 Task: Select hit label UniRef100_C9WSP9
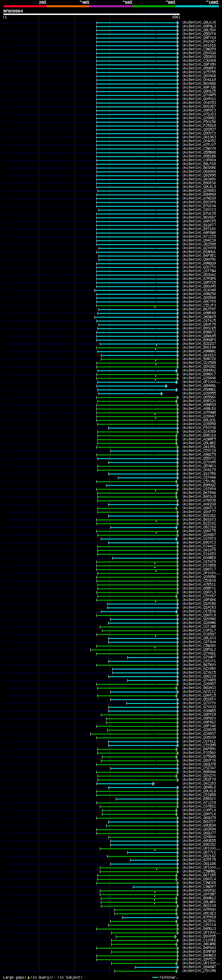(x=199, y=49)
